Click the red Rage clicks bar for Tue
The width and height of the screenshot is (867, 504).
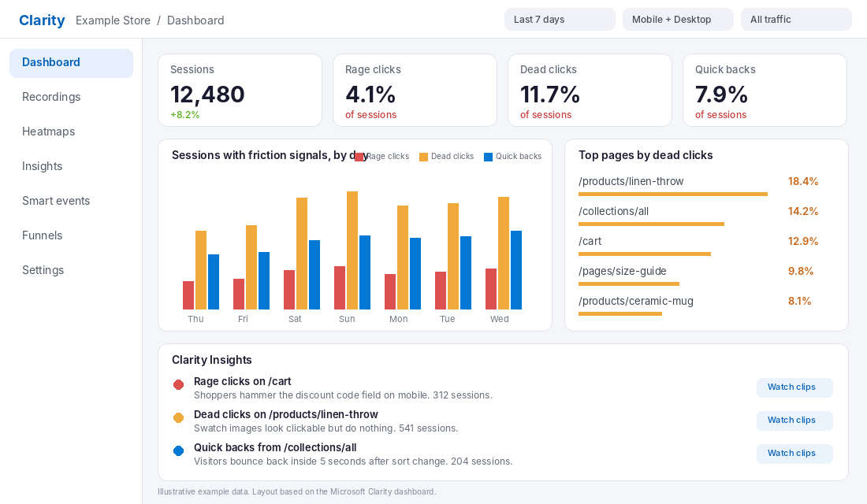point(441,291)
